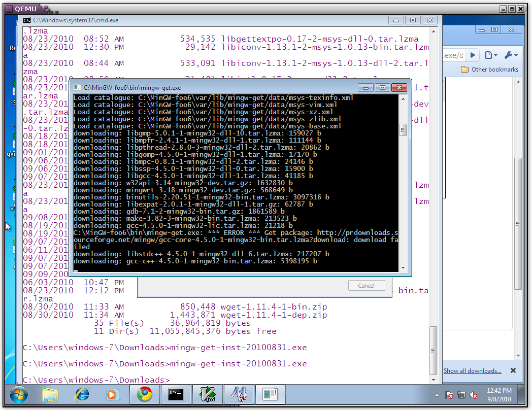Open gVim from the taskbar
532x410 pixels.
pyautogui.click(x=208, y=394)
